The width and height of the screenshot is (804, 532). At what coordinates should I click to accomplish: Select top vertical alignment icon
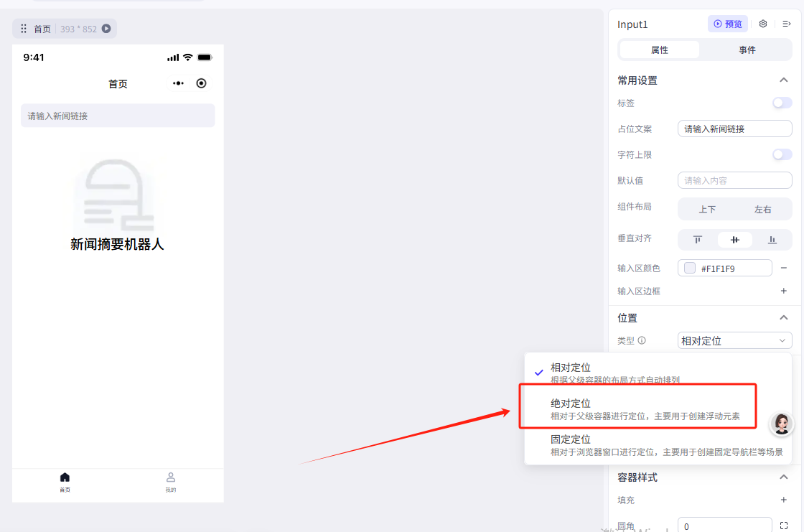697,240
